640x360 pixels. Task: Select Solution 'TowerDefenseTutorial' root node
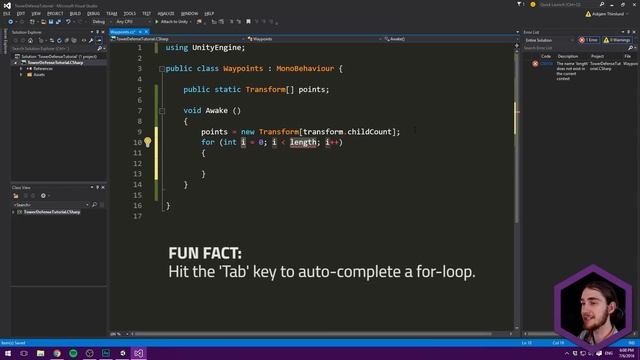(55, 56)
